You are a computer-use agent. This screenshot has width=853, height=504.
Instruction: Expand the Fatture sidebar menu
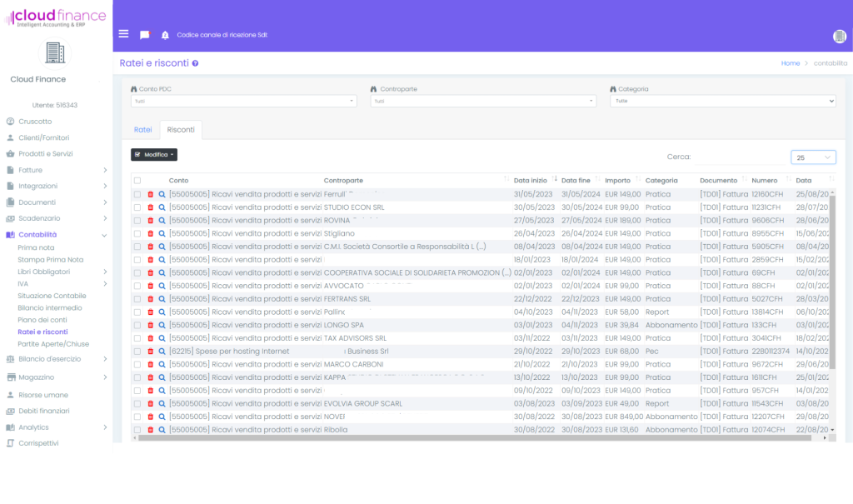pyautogui.click(x=56, y=170)
